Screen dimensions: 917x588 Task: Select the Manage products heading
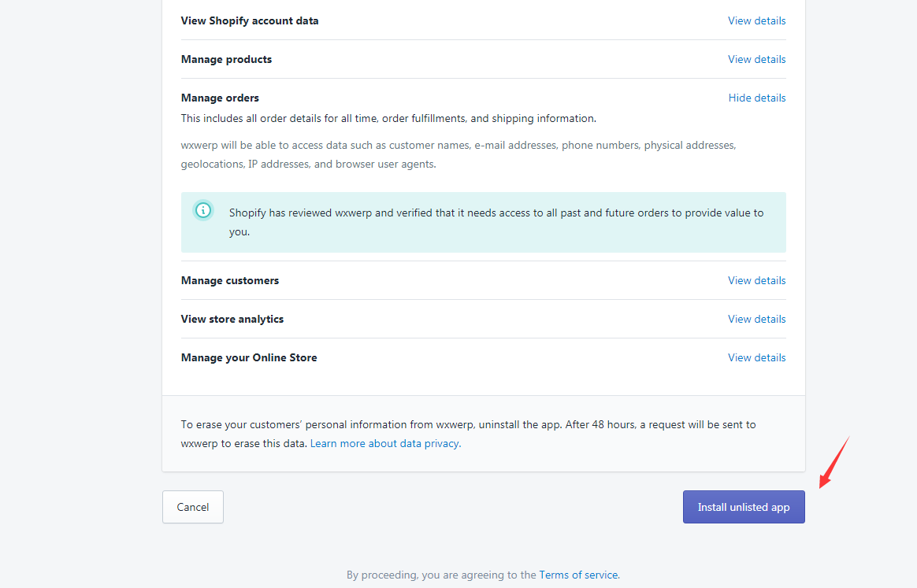226,59
